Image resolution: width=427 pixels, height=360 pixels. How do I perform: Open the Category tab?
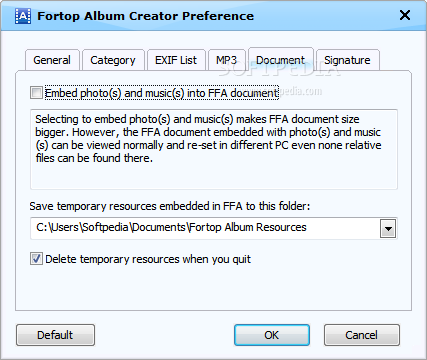coord(113,60)
